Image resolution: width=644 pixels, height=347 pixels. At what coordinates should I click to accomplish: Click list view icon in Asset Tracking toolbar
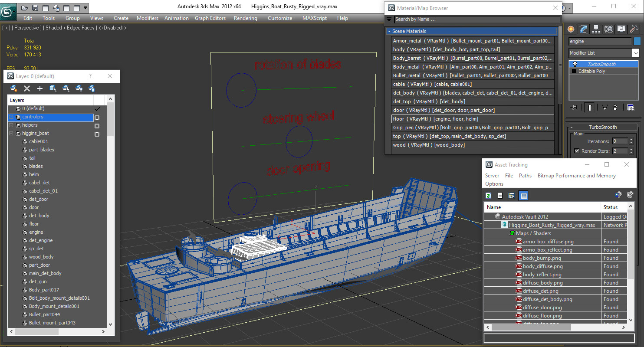point(500,196)
